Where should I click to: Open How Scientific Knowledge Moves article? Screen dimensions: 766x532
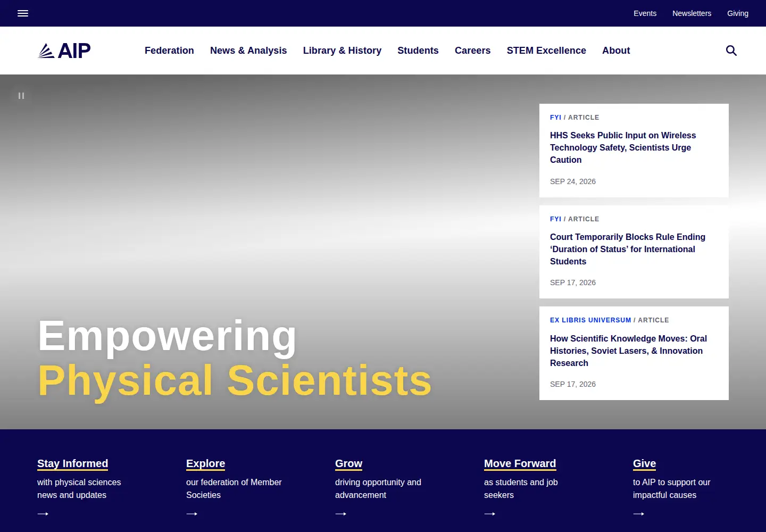pos(628,351)
